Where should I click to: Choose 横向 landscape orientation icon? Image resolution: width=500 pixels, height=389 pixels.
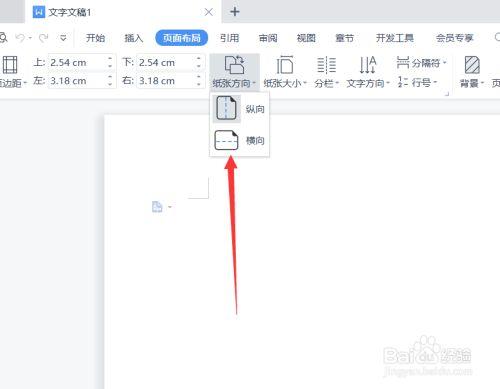[226, 140]
